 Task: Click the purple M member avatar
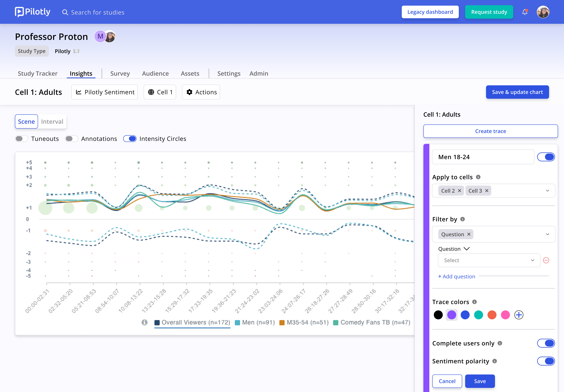click(100, 36)
